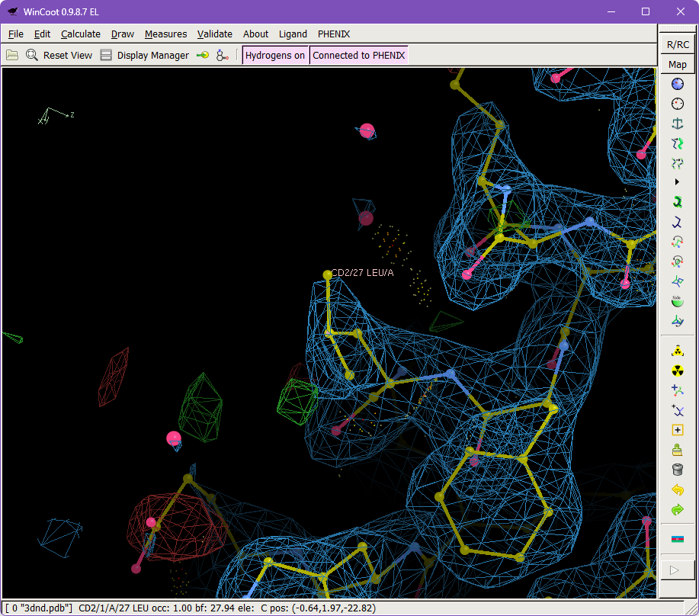Screen dimensions: 699x616
Task: Click the Delete Item trash icon
Action: click(x=677, y=468)
